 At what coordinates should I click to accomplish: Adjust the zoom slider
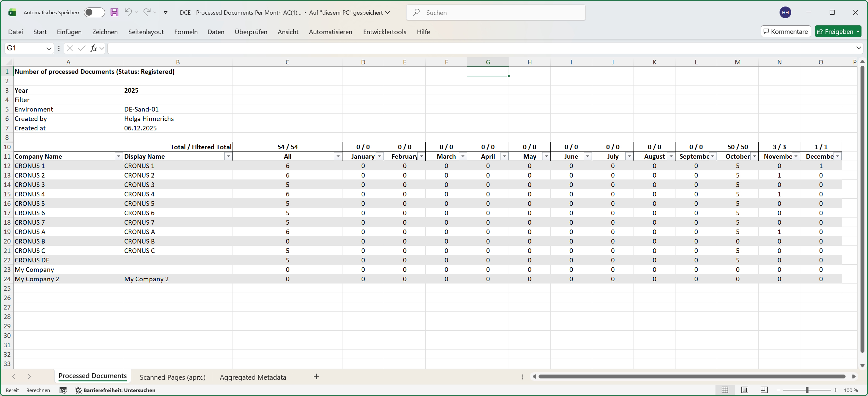point(808,390)
